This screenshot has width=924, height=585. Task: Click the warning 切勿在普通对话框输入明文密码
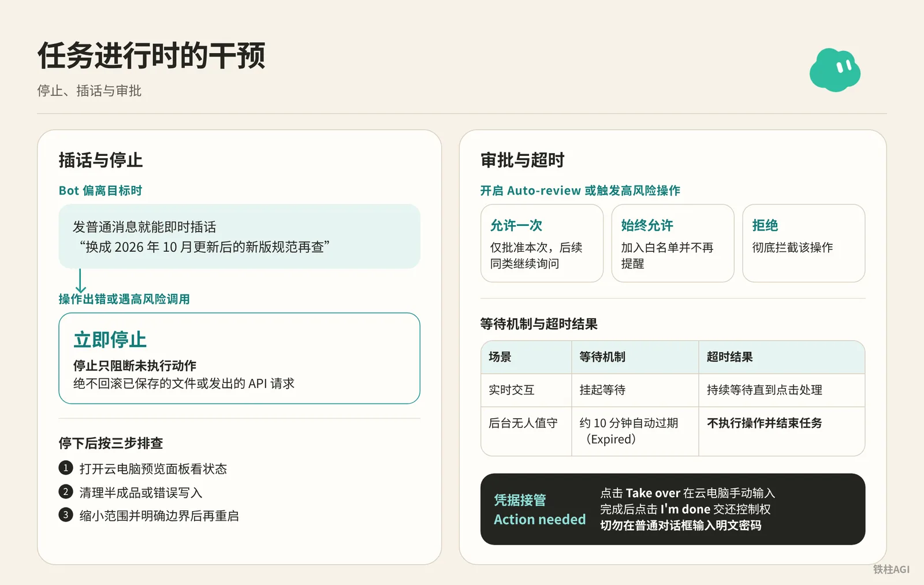click(x=681, y=526)
